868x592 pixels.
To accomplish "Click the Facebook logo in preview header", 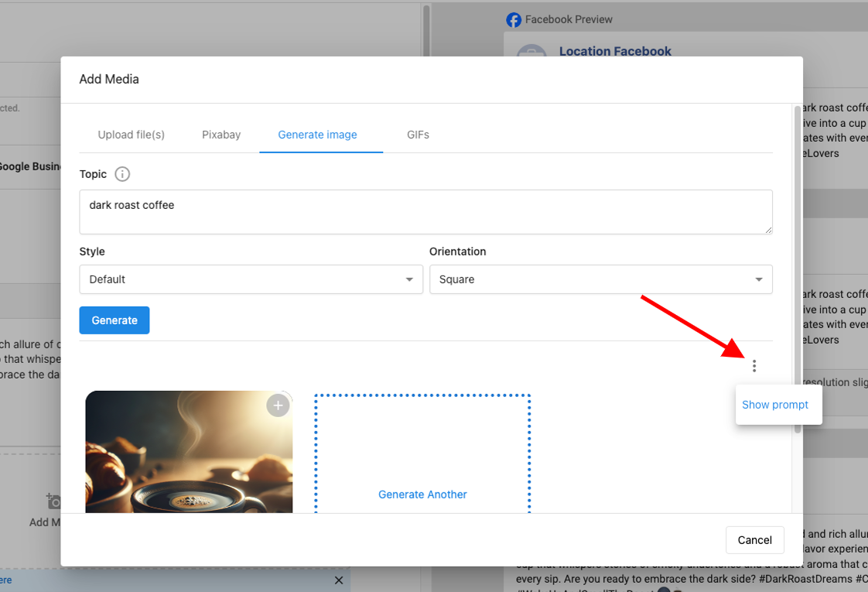I will point(514,20).
